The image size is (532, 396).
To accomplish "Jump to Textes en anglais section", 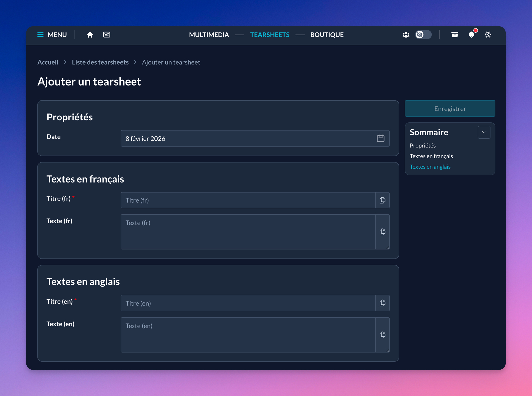I will (430, 167).
